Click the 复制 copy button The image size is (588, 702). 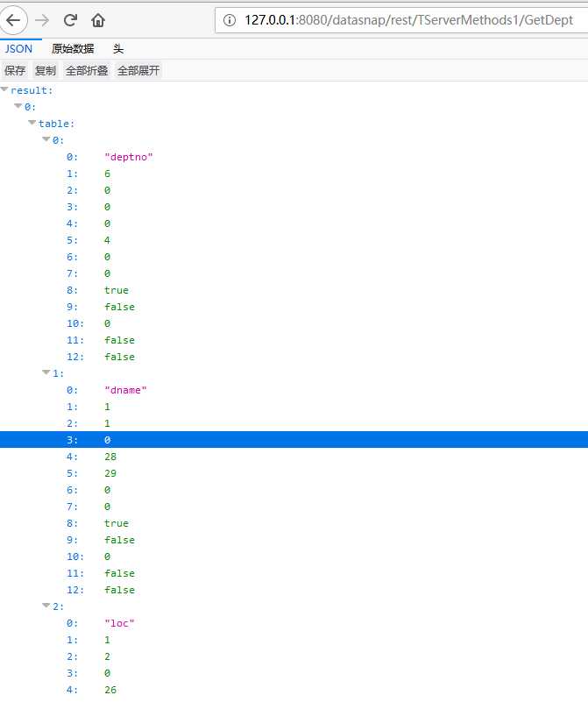click(x=46, y=70)
